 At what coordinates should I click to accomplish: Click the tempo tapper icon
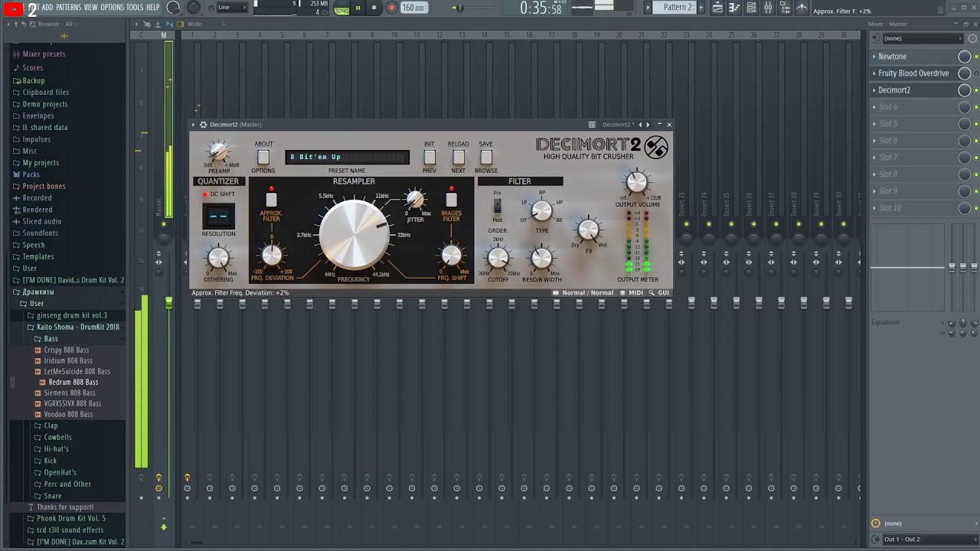tap(802, 8)
